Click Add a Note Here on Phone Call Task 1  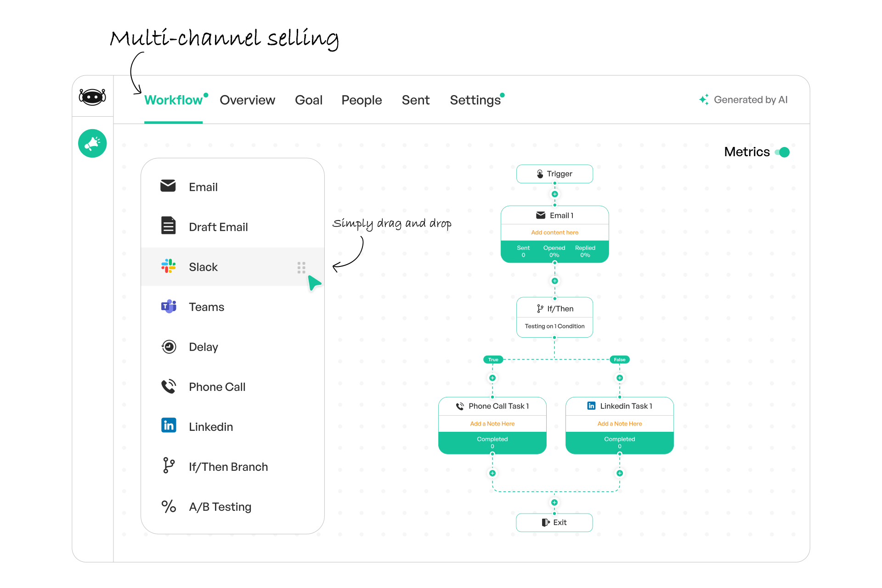(492, 424)
